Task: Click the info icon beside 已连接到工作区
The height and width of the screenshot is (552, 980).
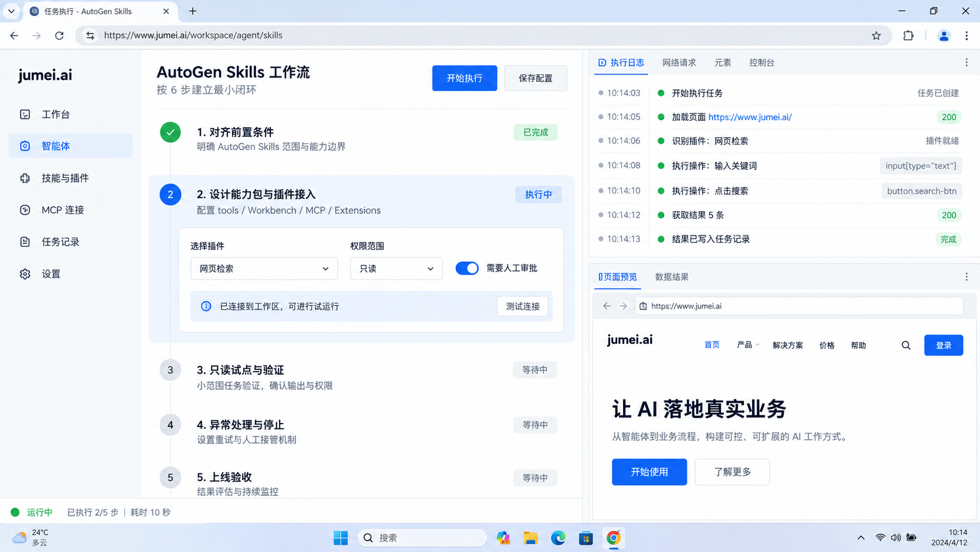Action: [206, 306]
